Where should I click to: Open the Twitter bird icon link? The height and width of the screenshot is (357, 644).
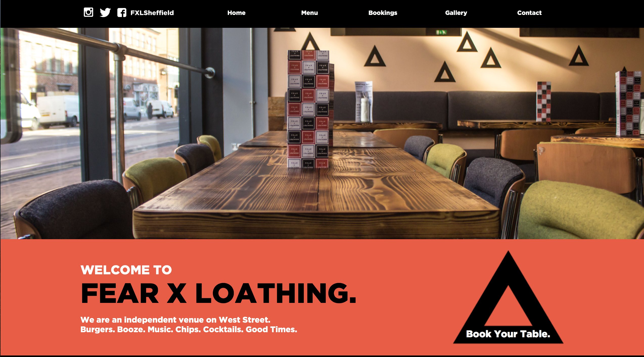click(105, 12)
